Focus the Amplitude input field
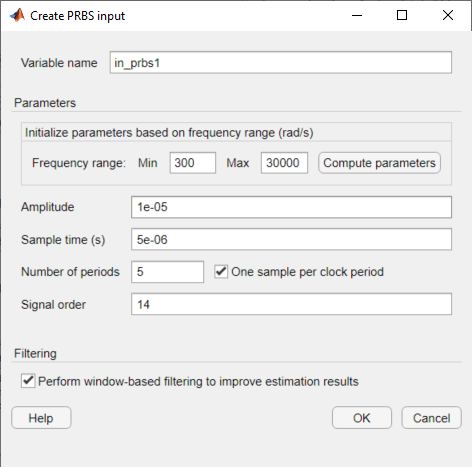 click(x=291, y=207)
